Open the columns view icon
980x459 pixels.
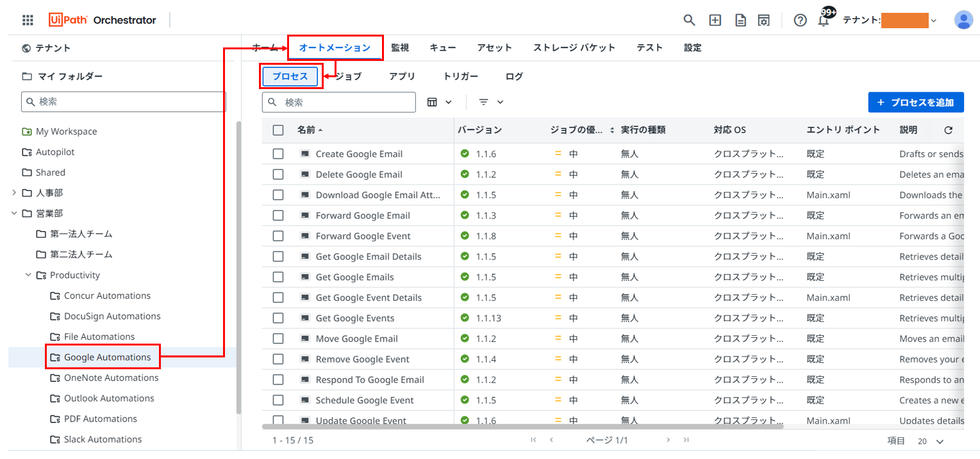433,102
